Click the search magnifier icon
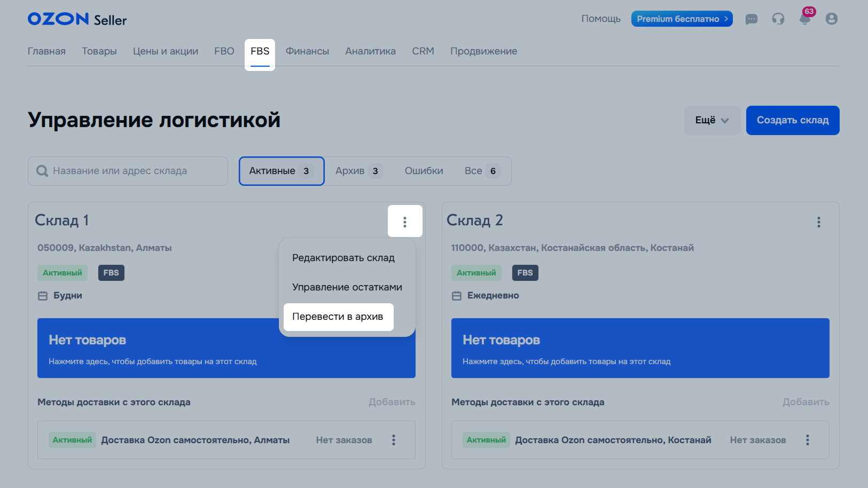The image size is (868, 488). click(42, 171)
